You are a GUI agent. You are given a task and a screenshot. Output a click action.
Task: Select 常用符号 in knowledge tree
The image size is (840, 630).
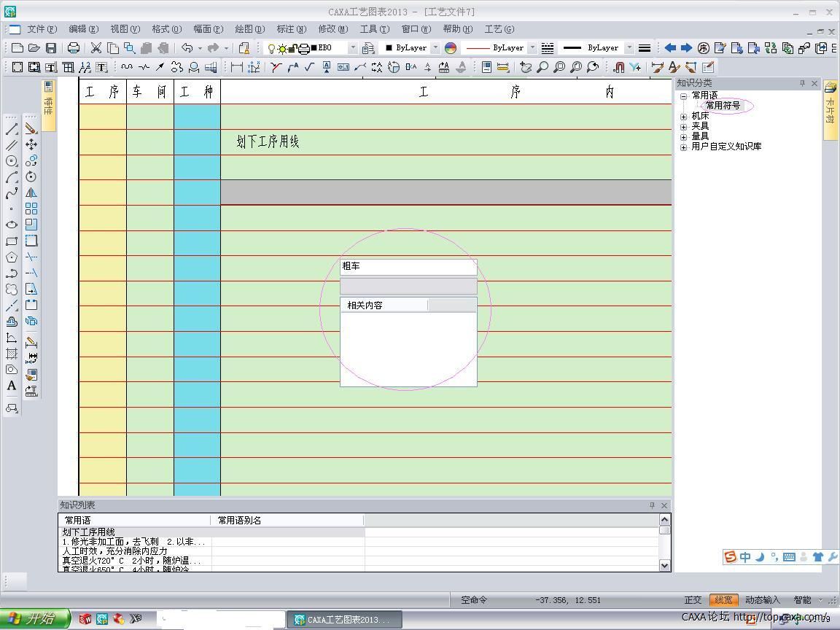tap(723, 106)
